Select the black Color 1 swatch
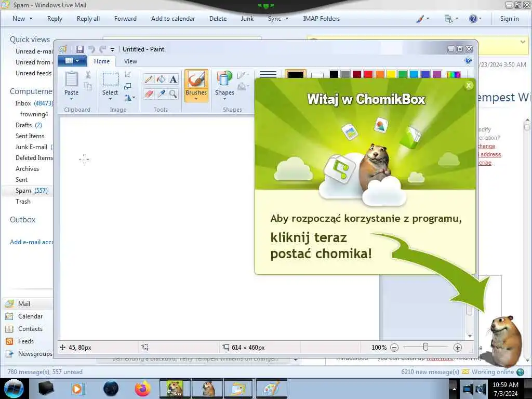532x399 pixels. tap(296, 75)
